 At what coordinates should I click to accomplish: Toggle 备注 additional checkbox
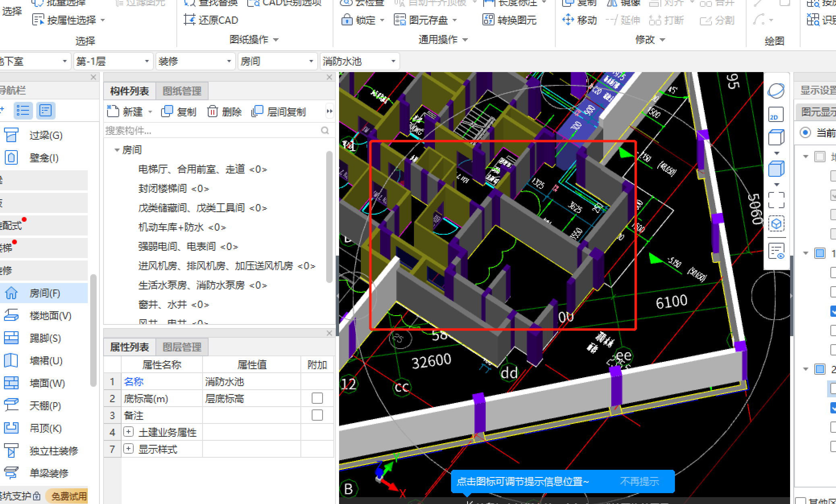pos(317,415)
